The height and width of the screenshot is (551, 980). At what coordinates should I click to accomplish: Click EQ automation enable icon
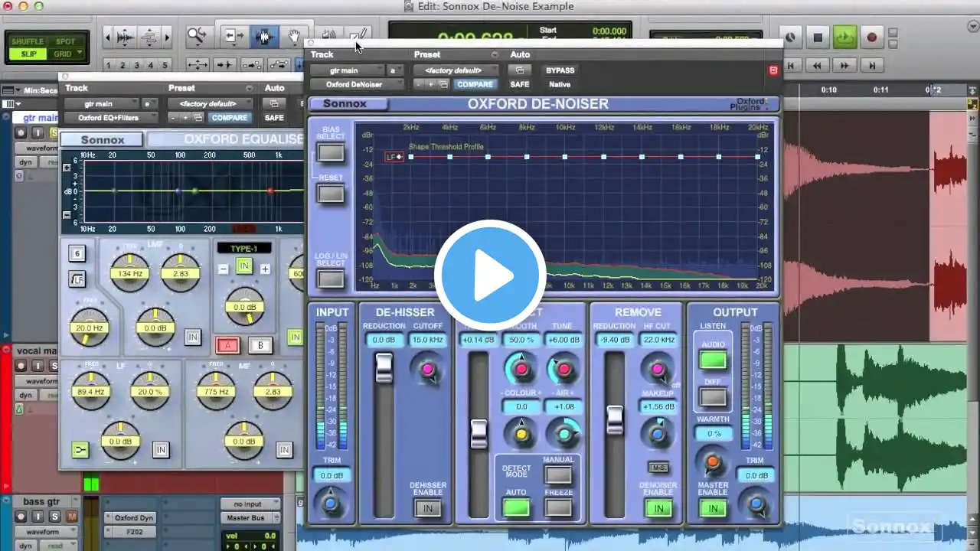273,103
